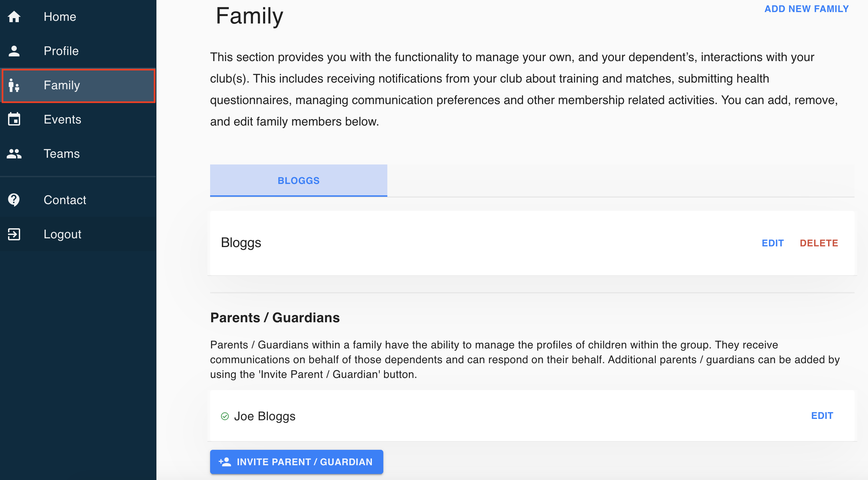The image size is (868, 480).
Task: Click the Events calendar icon
Action: coord(14,119)
